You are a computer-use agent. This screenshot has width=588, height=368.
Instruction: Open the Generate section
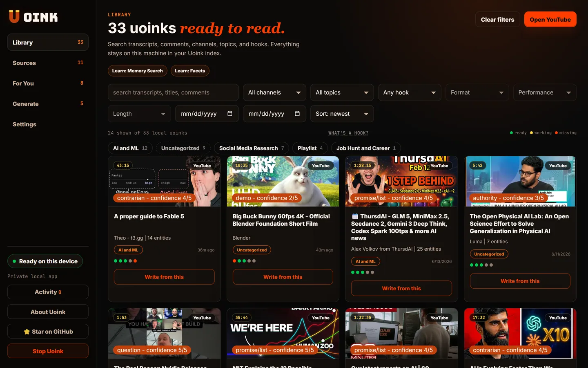click(48, 103)
